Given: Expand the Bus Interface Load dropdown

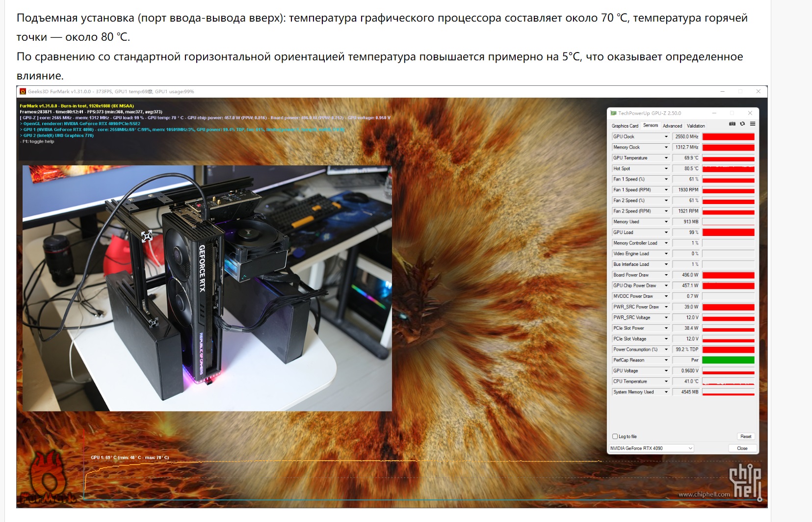Looking at the screenshot, I should coord(666,264).
